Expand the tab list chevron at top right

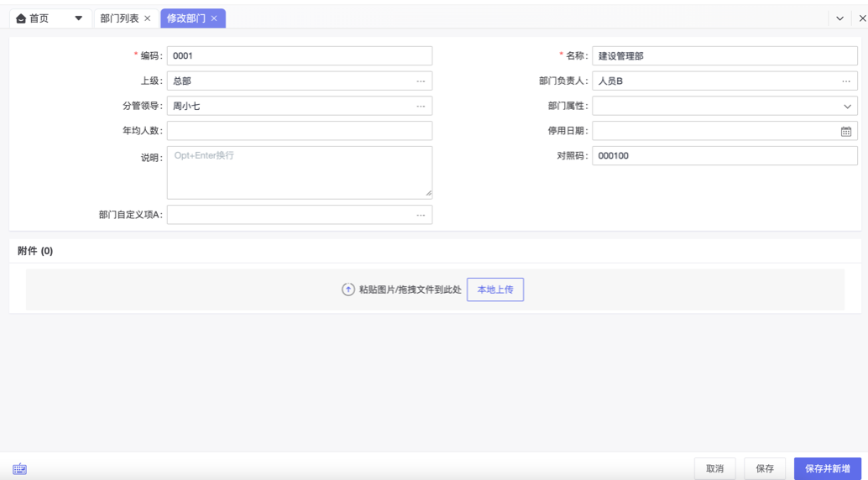(839, 18)
